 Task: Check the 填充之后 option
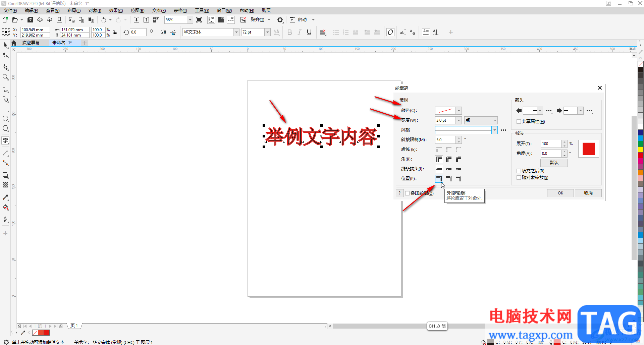click(519, 171)
